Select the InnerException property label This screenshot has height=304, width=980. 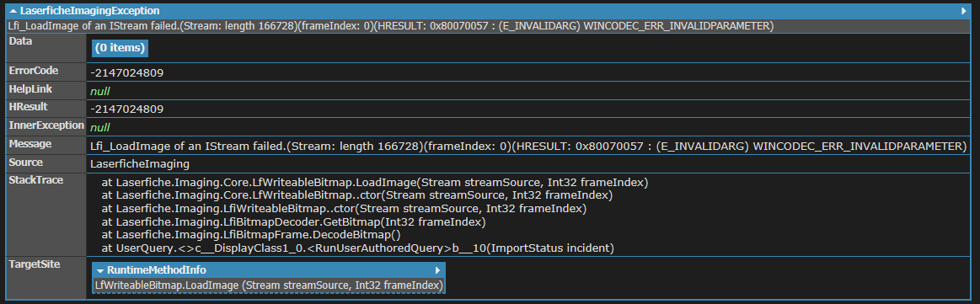tap(46, 125)
